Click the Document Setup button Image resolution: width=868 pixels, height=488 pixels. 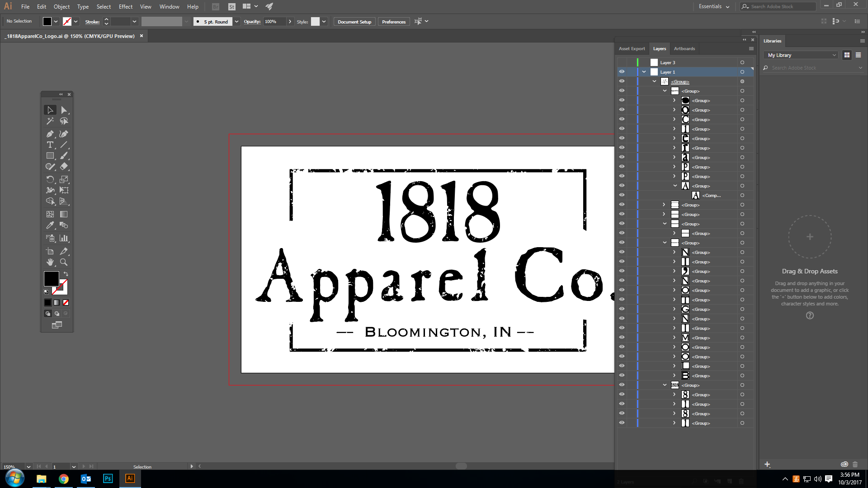click(x=354, y=22)
